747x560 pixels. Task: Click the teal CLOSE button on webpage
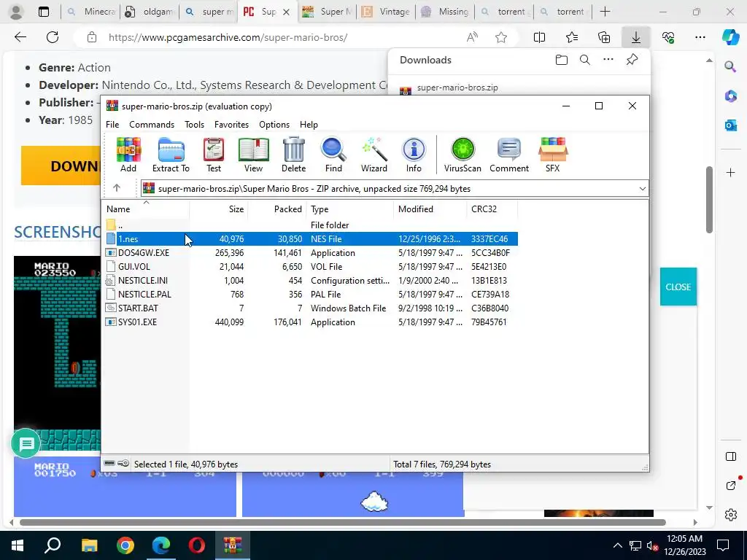[x=678, y=287]
